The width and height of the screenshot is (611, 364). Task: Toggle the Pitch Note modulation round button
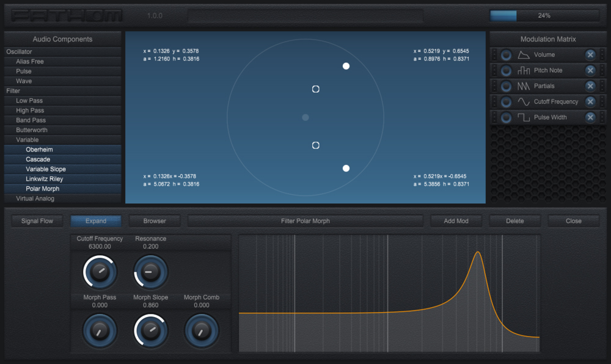point(506,70)
